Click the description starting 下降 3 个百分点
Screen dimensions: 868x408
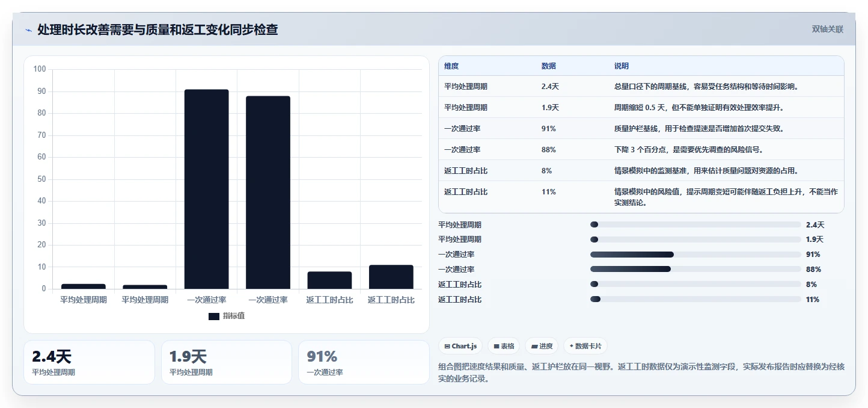coord(689,149)
